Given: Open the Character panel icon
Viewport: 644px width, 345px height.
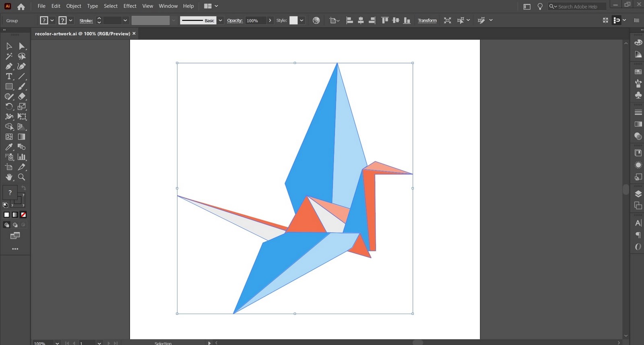Looking at the screenshot, I should (x=638, y=223).
